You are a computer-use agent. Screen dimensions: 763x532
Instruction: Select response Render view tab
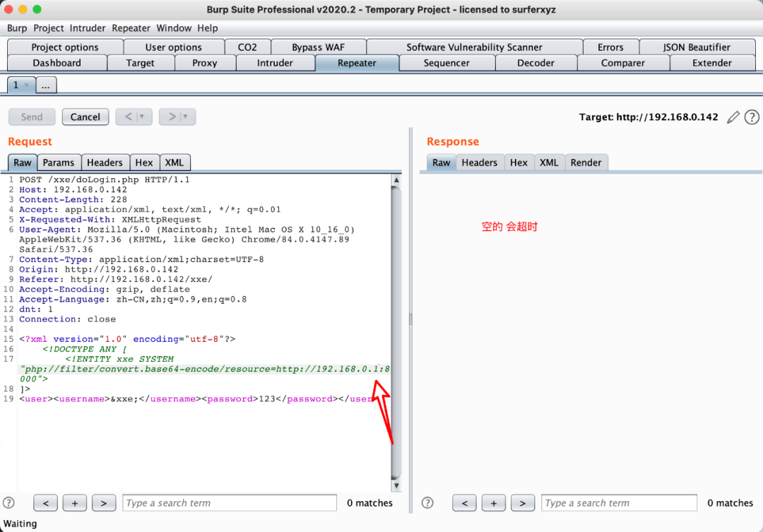pyautogui.click(x=586, y=162)
